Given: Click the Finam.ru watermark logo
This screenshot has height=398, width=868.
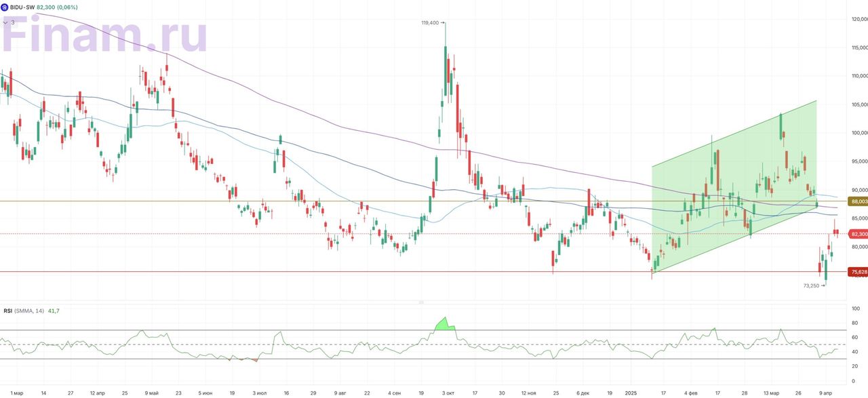Looking at the screenshot, I should [105, 35].
